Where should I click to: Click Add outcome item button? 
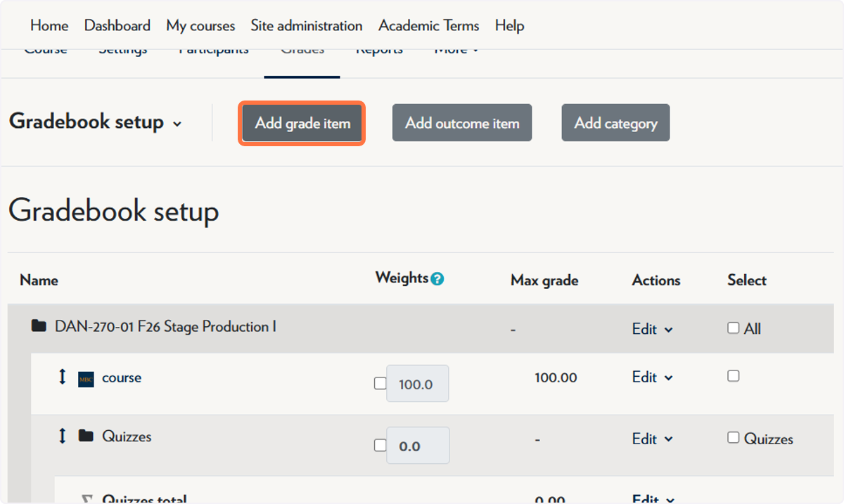click(462, 123)
